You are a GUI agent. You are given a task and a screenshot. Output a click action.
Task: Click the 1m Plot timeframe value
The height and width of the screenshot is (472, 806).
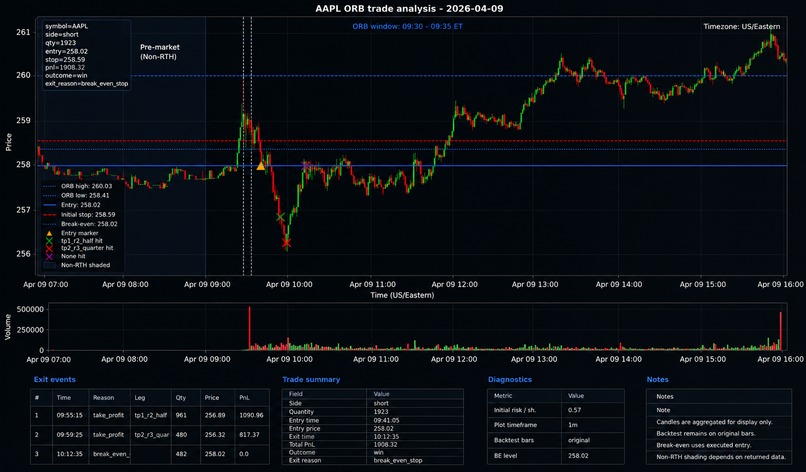573,425
